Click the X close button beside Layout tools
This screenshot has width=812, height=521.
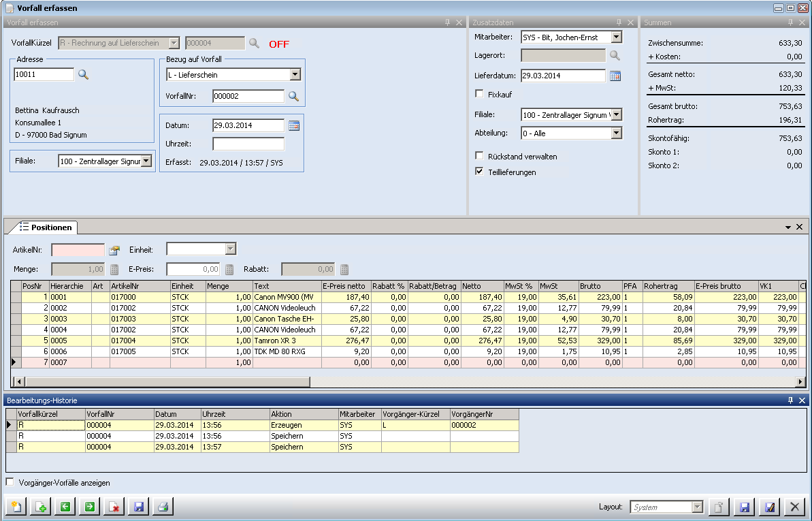pos(793,507)
